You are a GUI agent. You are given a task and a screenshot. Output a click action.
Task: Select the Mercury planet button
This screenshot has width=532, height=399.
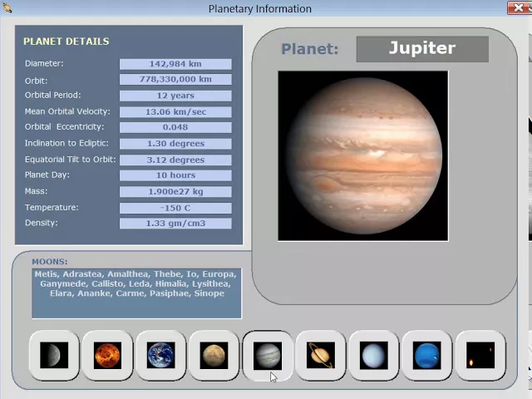pos(54,355)
